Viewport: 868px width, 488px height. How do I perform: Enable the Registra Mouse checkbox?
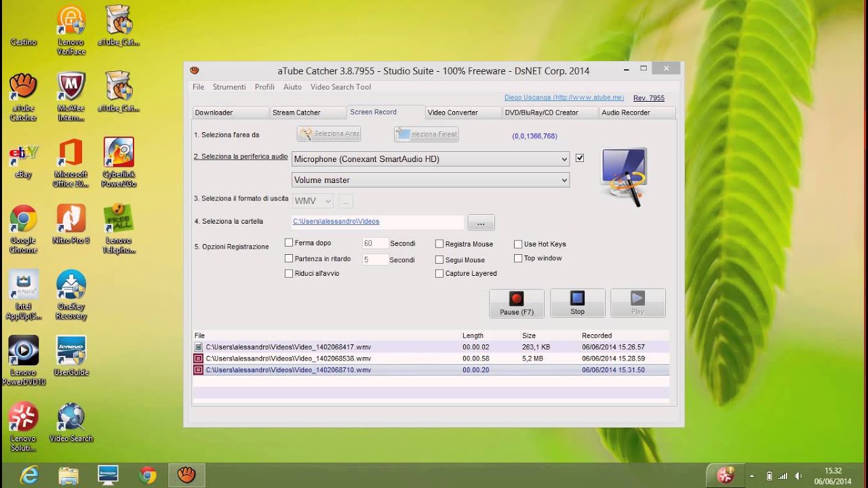pos(439,243)
